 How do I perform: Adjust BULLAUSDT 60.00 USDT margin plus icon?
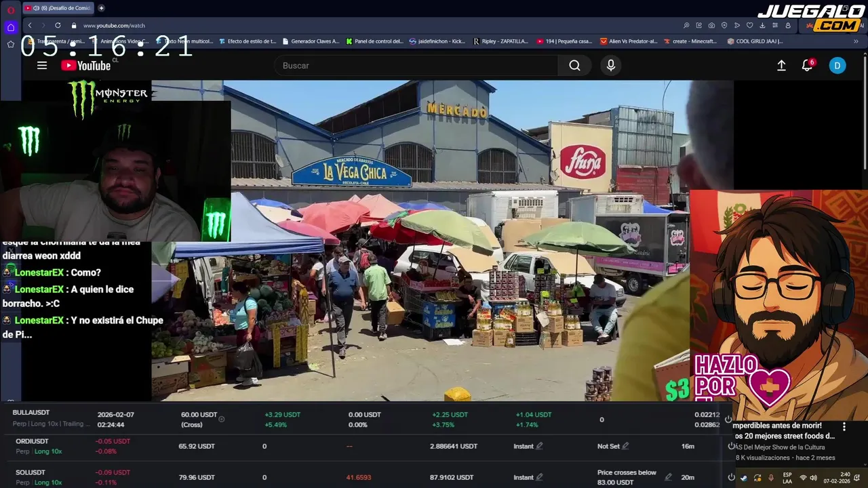221,419
